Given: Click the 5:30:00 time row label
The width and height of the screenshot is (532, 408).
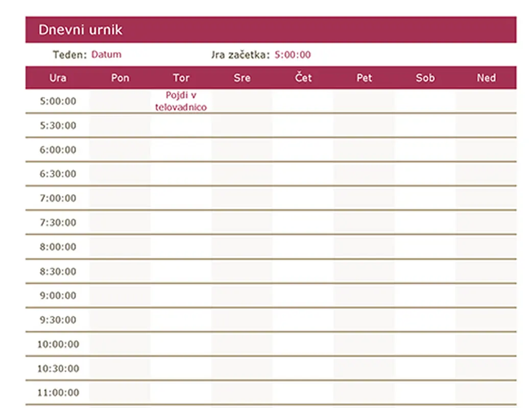Looking at the screenshot, I should coord(58,125).
